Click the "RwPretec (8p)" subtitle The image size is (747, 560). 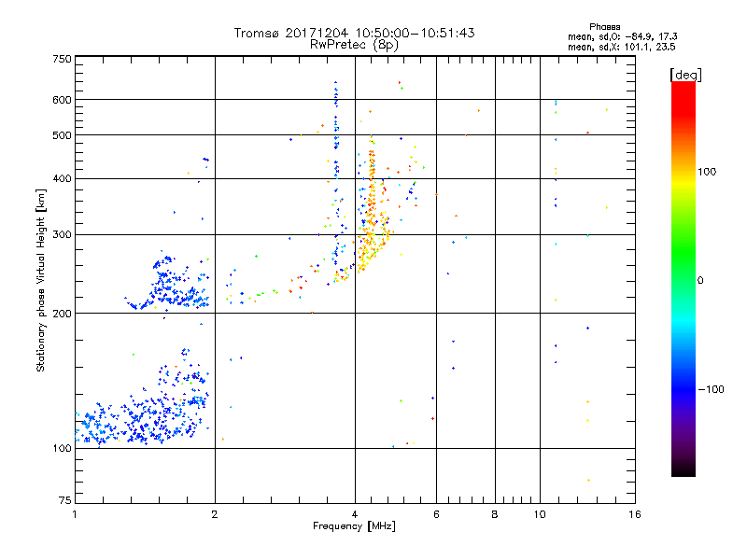pyautogui.click(x=354, y=44)
